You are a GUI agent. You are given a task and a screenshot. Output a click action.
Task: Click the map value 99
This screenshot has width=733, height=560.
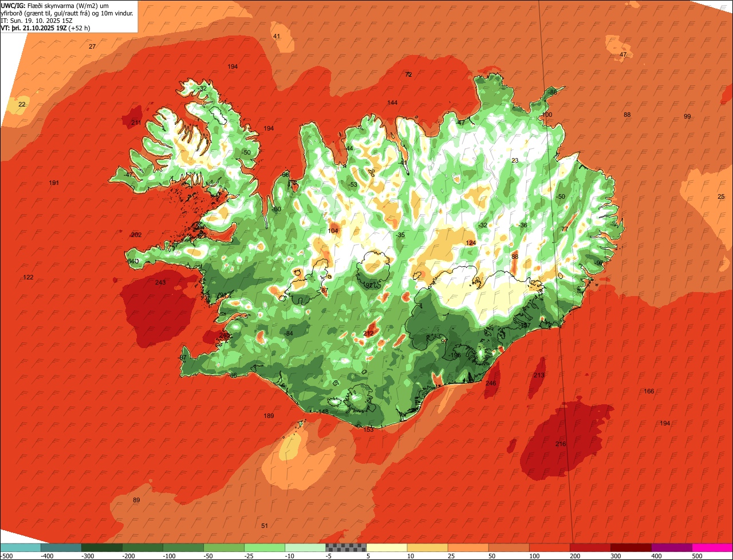[x=687, y=116]
